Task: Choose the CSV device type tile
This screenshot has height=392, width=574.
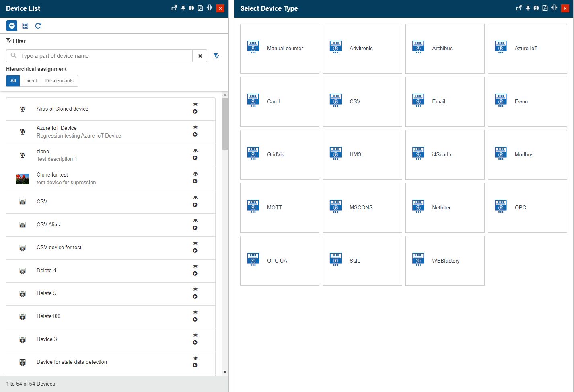Action: [x=362, y=102]
